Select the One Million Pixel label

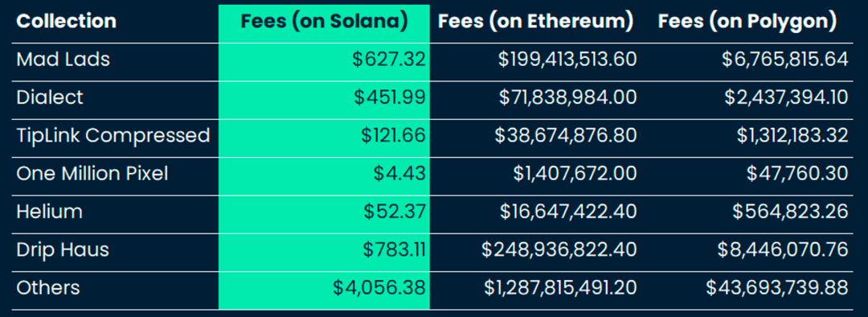coord(92,174)
